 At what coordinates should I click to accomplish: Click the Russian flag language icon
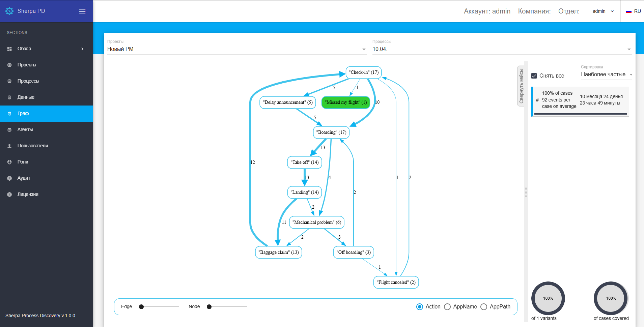(628, 11)
